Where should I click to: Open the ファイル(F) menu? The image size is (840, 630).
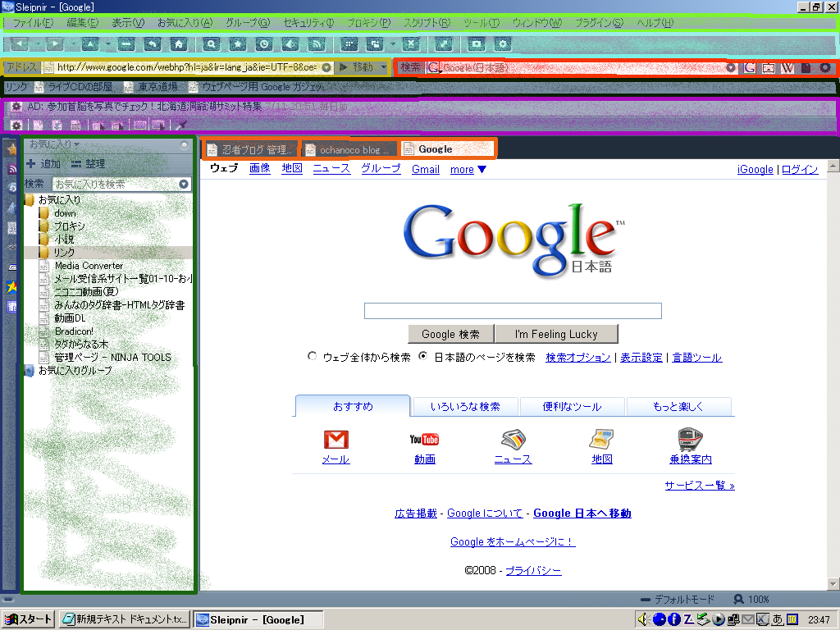(x=33, y=23)
